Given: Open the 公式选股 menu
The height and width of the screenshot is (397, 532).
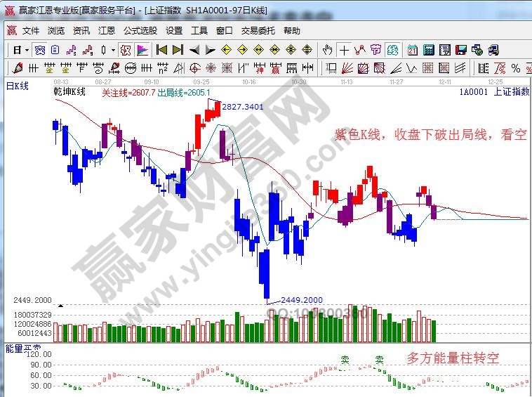Looking at the screenshot, I should coord(140,31).
